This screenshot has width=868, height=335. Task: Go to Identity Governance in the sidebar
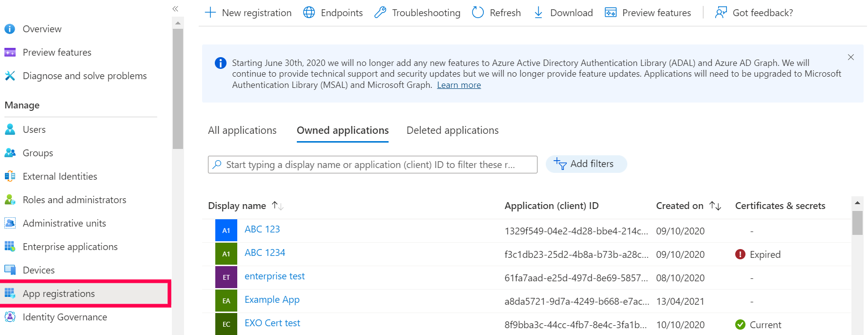(64, 317)
